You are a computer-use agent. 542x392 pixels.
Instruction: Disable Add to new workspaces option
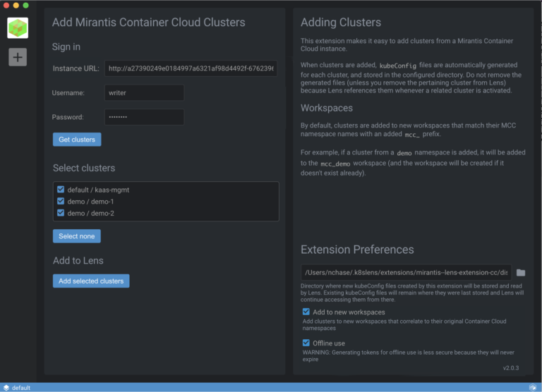coord(306,312)
